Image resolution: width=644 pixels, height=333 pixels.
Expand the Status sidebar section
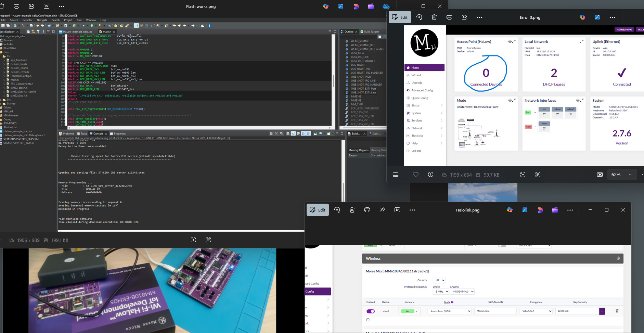click(424, 105)
